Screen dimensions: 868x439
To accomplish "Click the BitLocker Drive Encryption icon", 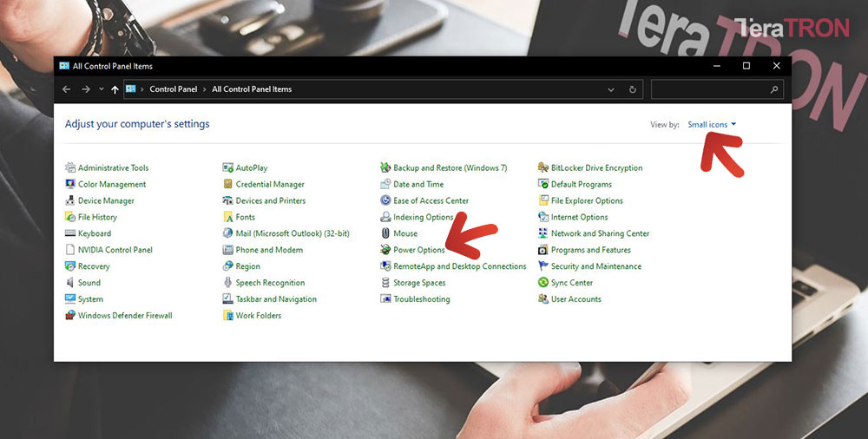I will (543, 167).
